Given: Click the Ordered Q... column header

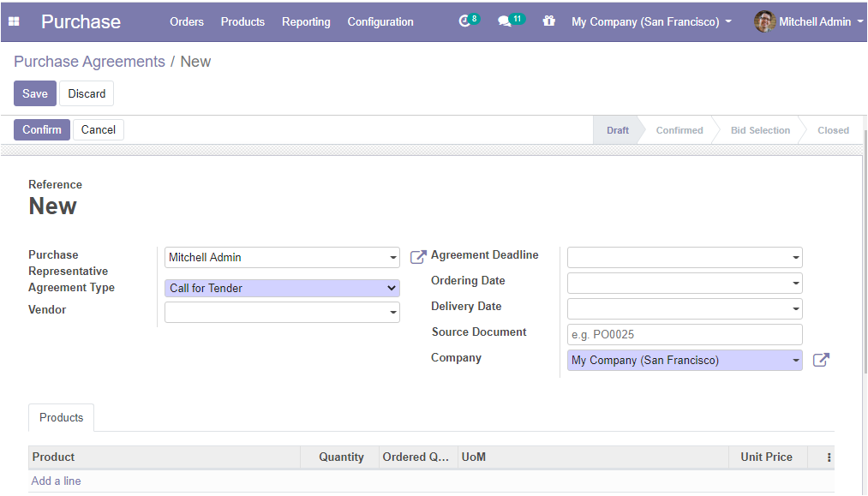Looking at the screenshot, I should 418,457.
